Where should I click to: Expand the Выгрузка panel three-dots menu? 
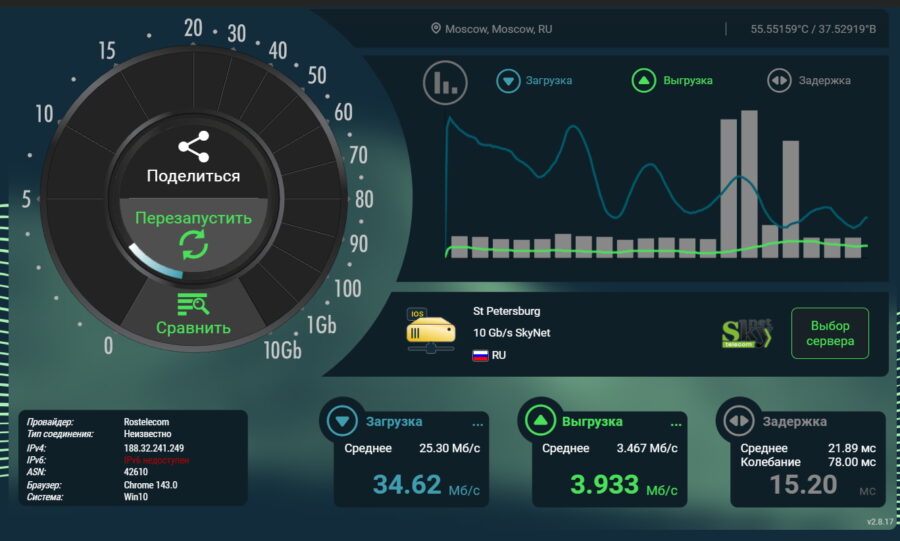coord(676,424)
